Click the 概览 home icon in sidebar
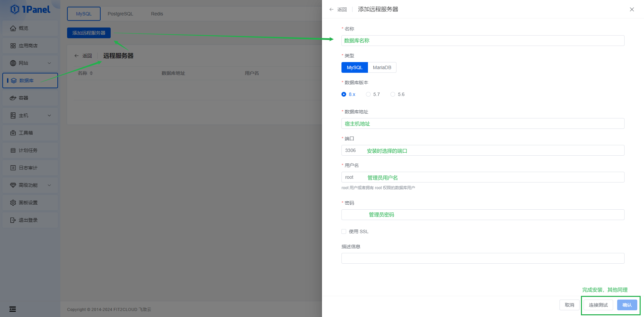The width and height of the screenshot is (644, 317). [13, 28]
